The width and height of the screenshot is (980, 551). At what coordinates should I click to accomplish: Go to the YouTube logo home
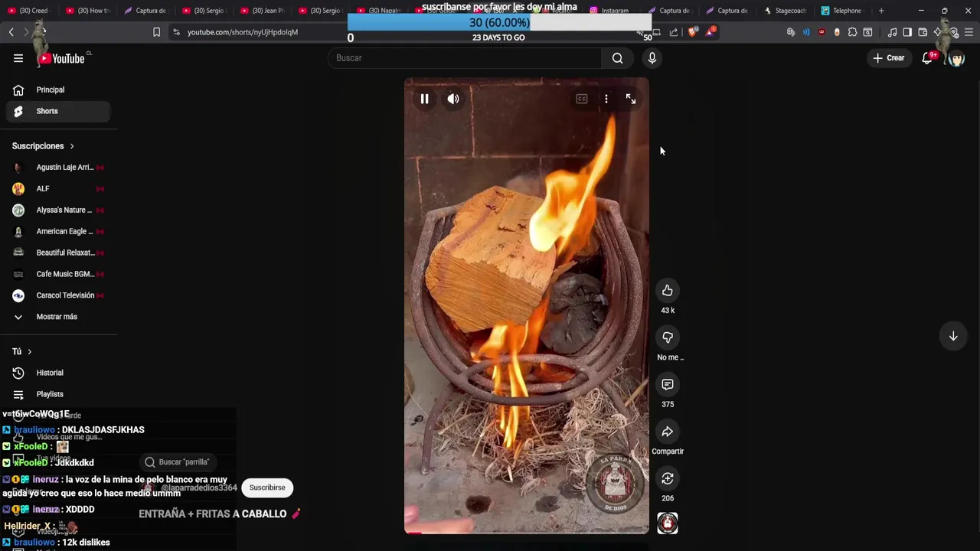63,58
